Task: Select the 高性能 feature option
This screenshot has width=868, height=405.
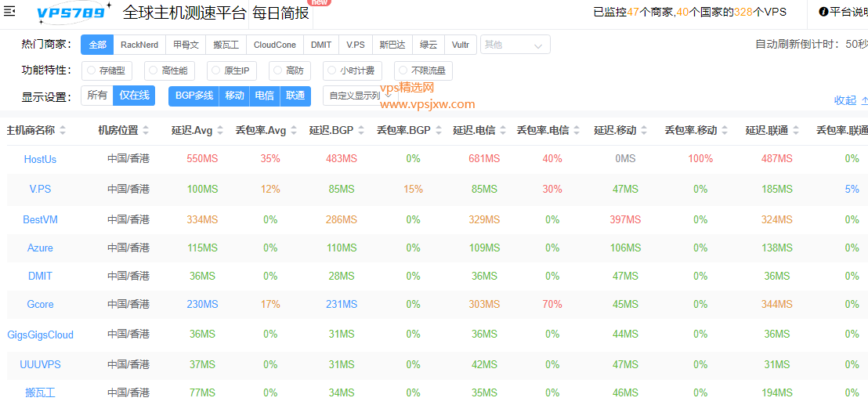Action: (169, 71)
